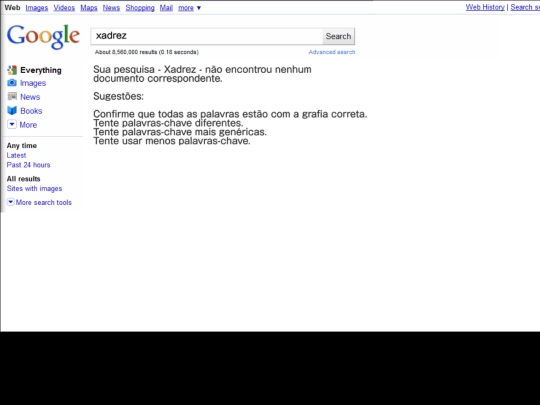Click the 'All results' heading
This screenshot has width=540, height=405.
point(23,179)
